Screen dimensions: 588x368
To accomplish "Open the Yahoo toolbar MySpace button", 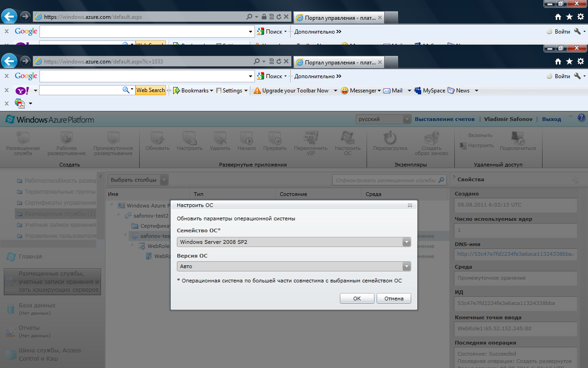I will pos(430,91).
